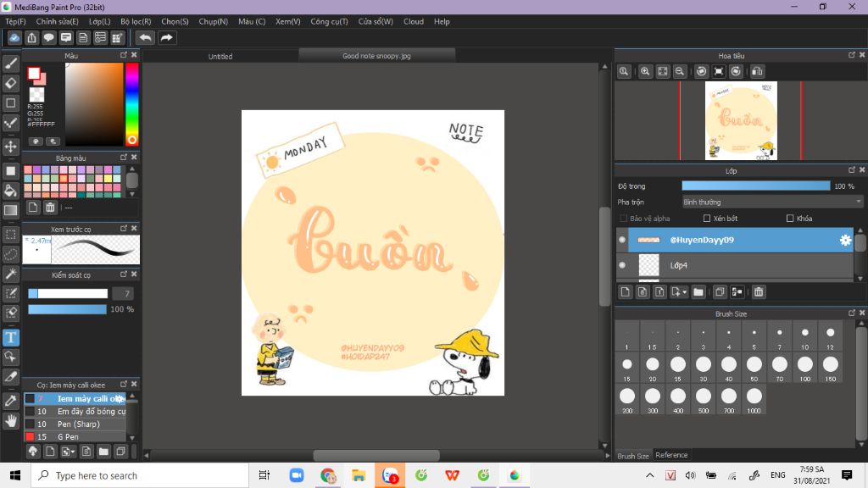Select the Eyedropper tool
868x488 pixels.
[10, 401]
